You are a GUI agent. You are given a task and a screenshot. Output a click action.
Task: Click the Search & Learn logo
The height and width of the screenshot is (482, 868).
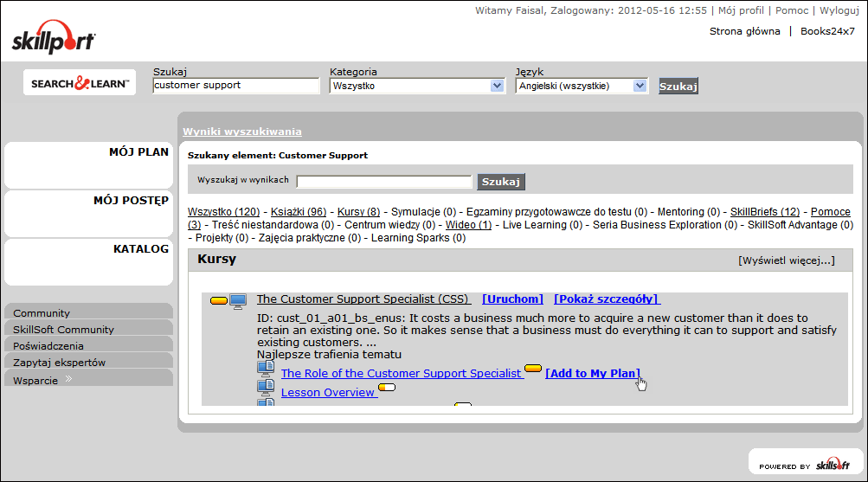(80, 83)
